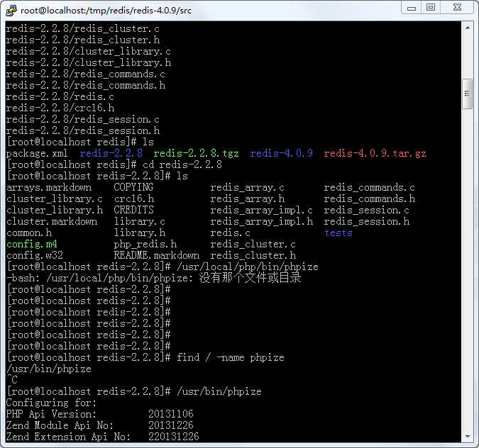Click the arrays.markdown entry
The height and width of the screenshot is (448, 479).
pos(49,187)
